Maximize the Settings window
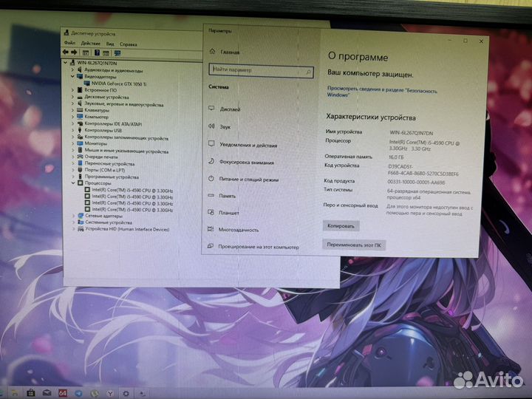The height and width of the screenshot is (399, 532). pos(465,41)
